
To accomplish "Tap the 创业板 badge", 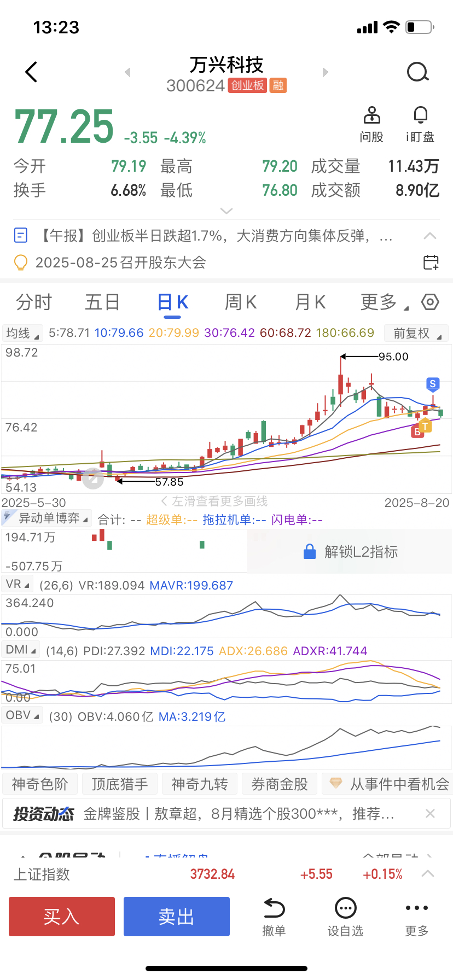I will (247, 85).
